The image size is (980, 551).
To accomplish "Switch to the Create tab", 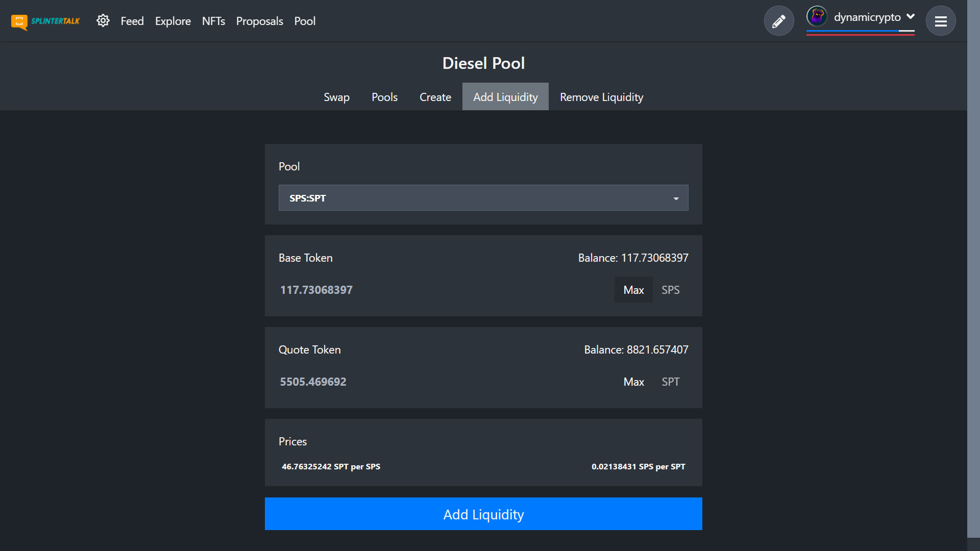I will pos(435,97).
